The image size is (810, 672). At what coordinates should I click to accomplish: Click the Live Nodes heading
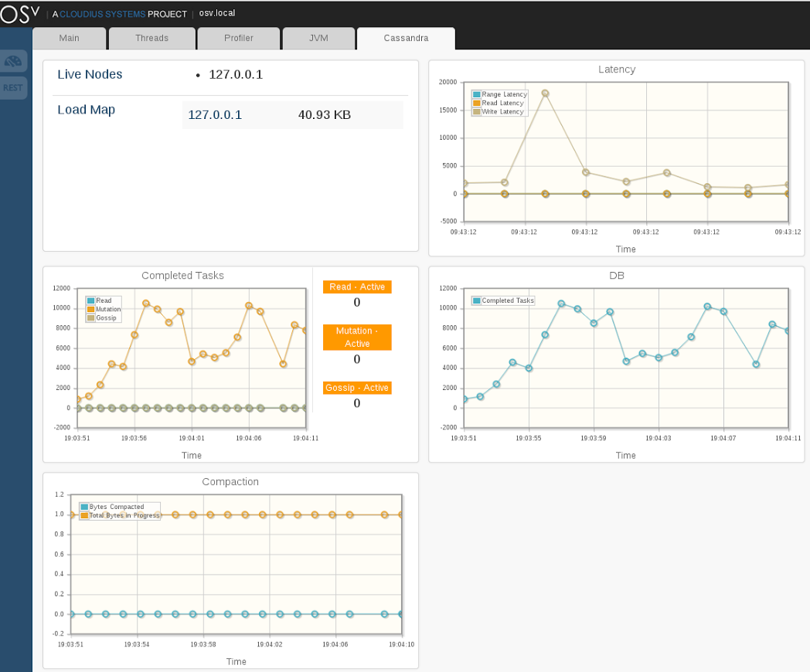[90, 74]
